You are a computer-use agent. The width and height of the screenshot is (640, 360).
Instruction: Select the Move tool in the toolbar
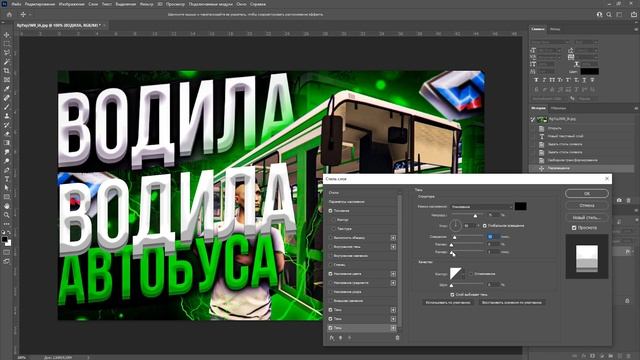pos(7,35)
